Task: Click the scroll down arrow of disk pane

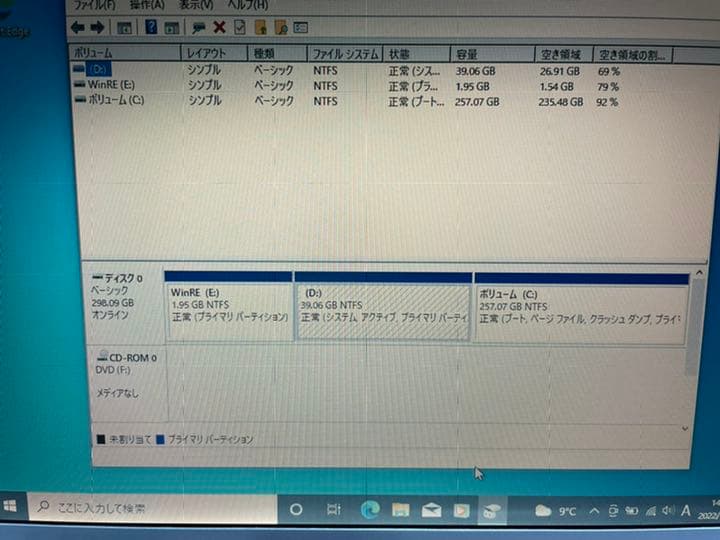Action: (x=685, y=429)
